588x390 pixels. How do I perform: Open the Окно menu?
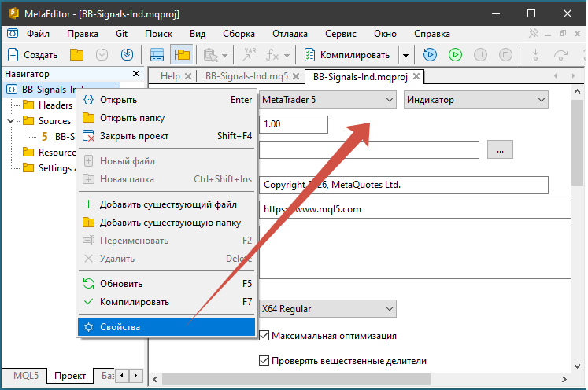[x=385, y=34]
